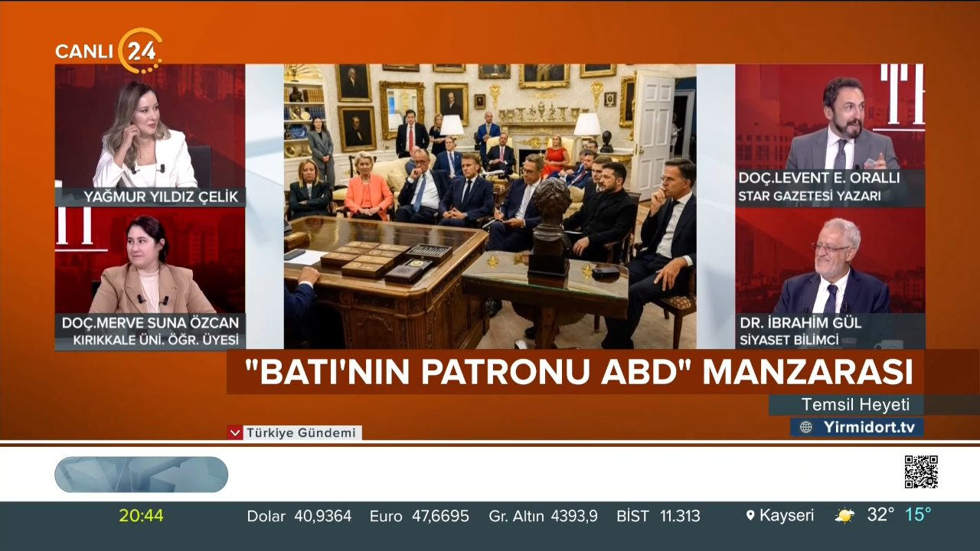Click the globe icon next to Yirmidort.tv
The image size is (980, 551).
(805, 427)
